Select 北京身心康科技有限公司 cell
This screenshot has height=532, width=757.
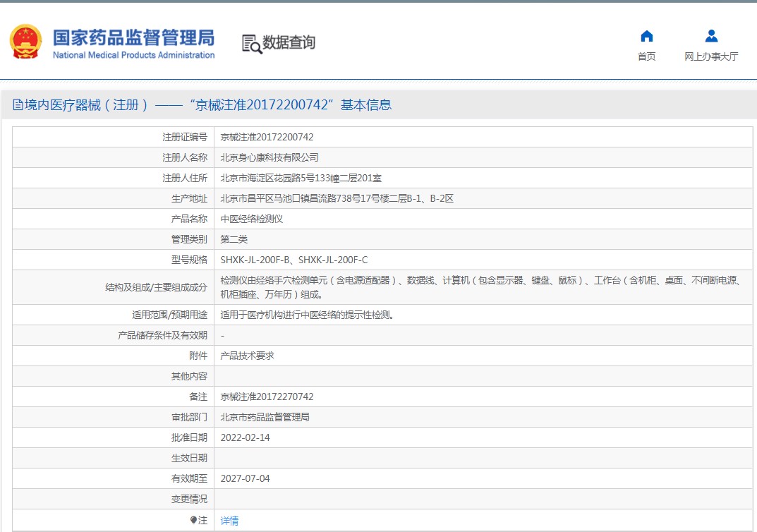point(270,157)
